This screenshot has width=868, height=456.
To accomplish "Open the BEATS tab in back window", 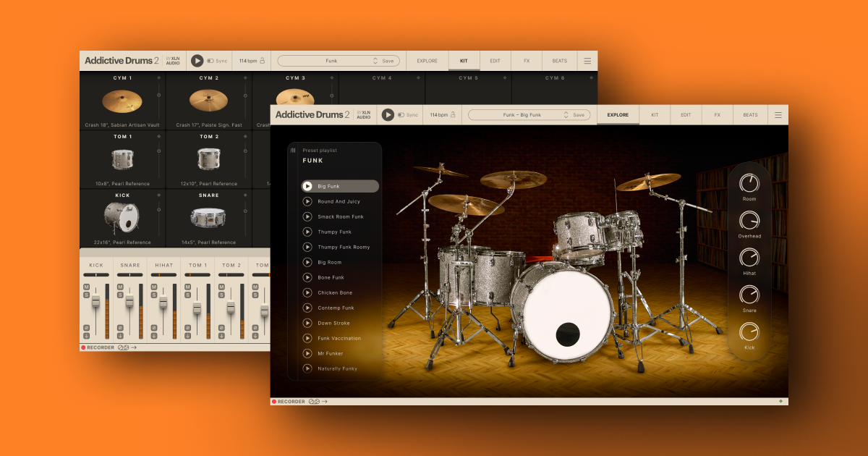I will click(560, 61).
